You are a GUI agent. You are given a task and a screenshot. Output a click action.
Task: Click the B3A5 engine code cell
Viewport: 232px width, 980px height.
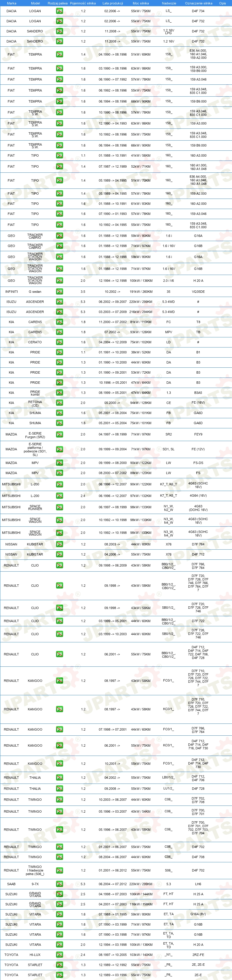(198, 393)
